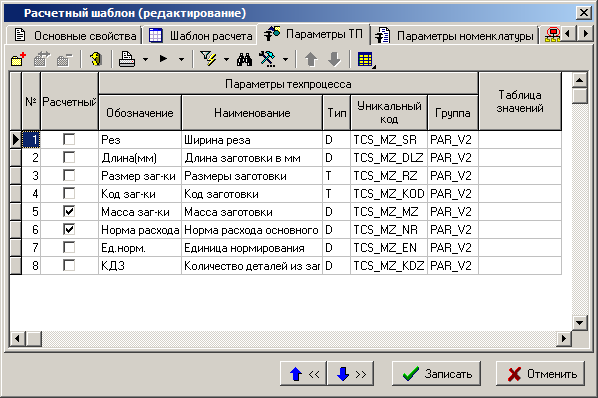598x398 pixels.
Task: Click the Уникальный код column header
Action: (389, 113)
